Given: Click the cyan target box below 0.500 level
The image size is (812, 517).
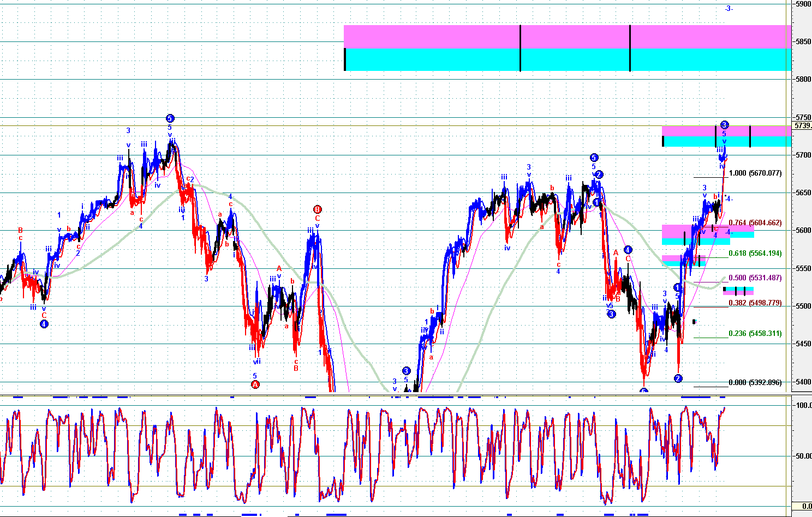Looking at the screenshot, I should click(739, 289).
